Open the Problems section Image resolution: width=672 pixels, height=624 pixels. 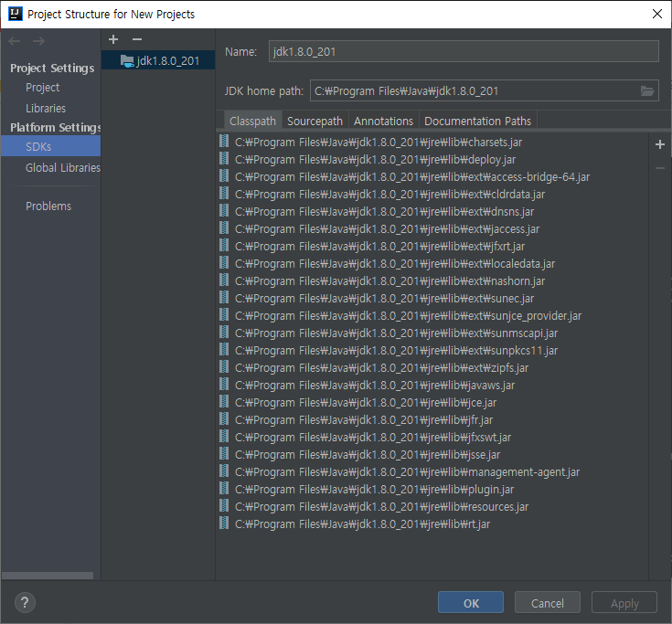point(48,206)
